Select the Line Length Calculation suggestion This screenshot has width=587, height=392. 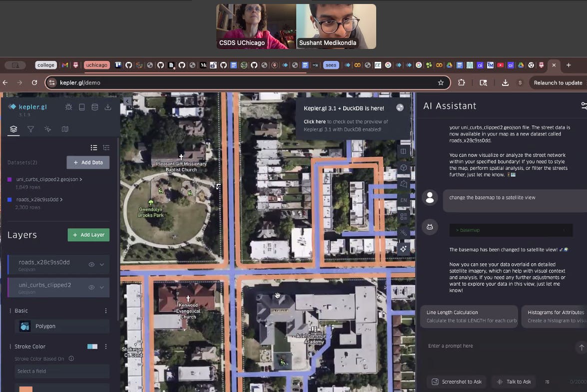point(469,317)
